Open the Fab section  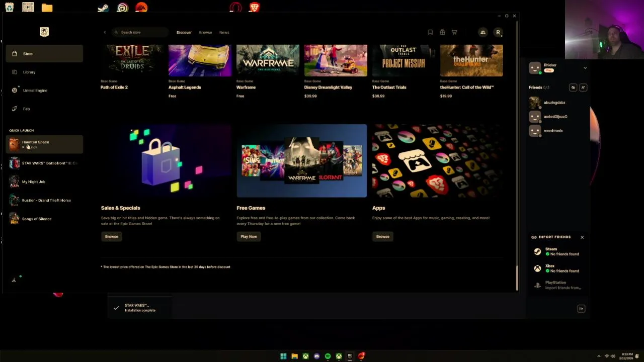click(44, 109)
